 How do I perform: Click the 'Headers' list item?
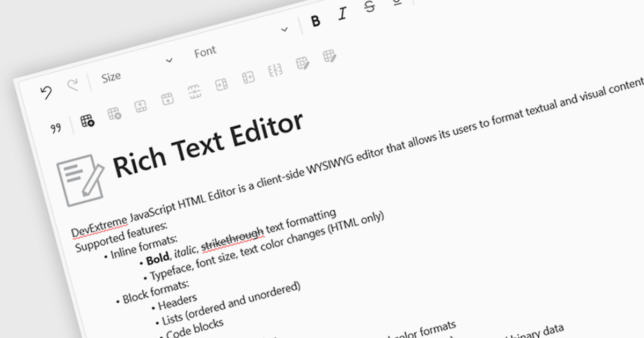[178, 303]
